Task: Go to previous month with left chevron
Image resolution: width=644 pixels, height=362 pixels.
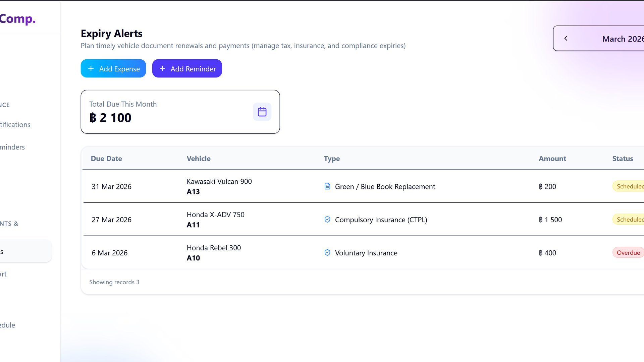Action: tap(566, 39)
